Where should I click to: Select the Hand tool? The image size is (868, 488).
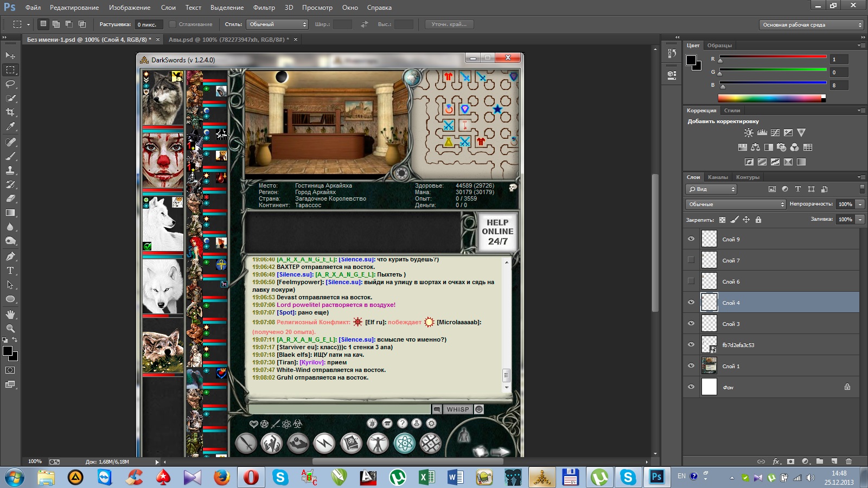(x=10, y=314)
